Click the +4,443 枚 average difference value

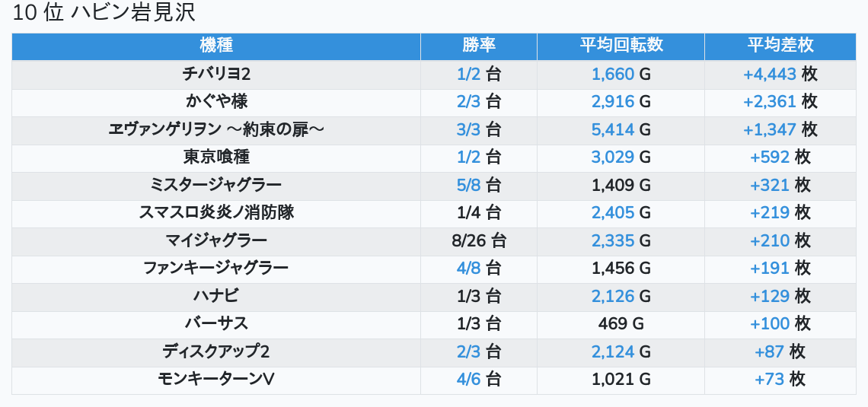[780, 74]
